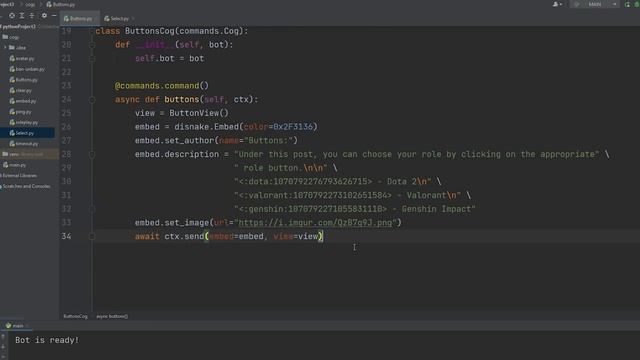Select External Libraries in project tree
This screenshot has width=640, height=360.
pyautogui.click(x=19, y=176)
